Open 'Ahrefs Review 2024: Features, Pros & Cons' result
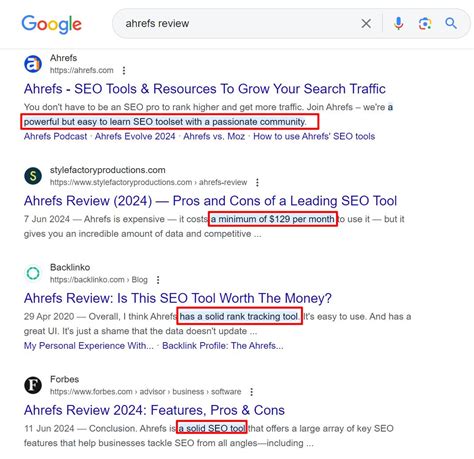 click(x=154, y=410)
